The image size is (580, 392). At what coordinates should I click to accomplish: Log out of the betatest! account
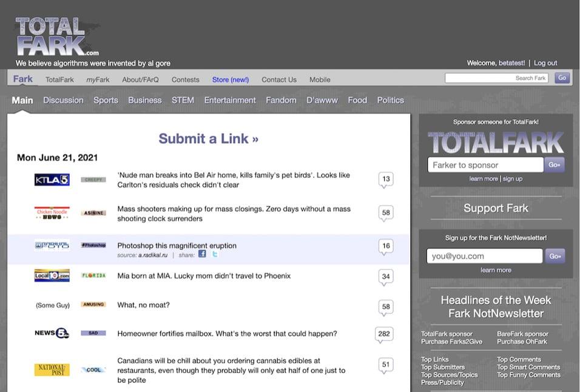[545, 63]
